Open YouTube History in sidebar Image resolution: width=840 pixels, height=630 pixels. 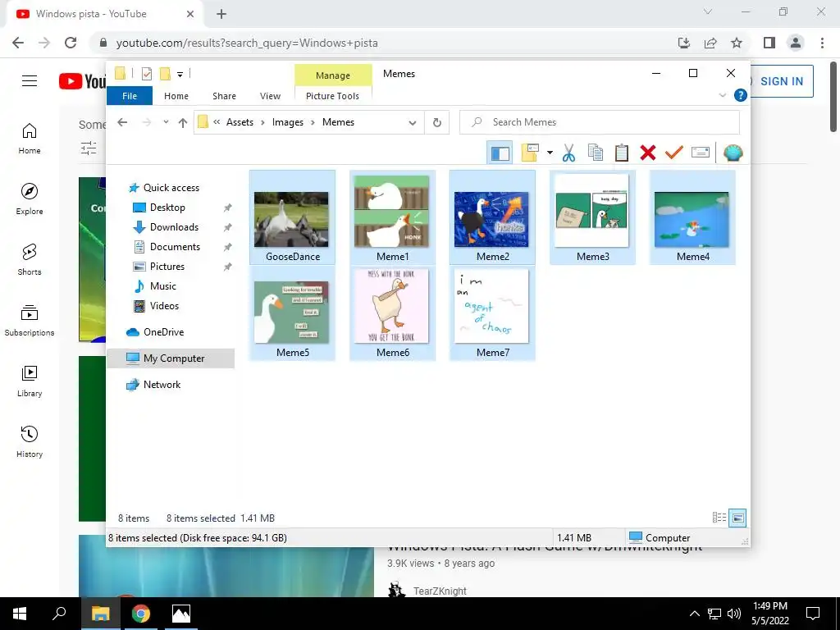(x=30, y=442)
